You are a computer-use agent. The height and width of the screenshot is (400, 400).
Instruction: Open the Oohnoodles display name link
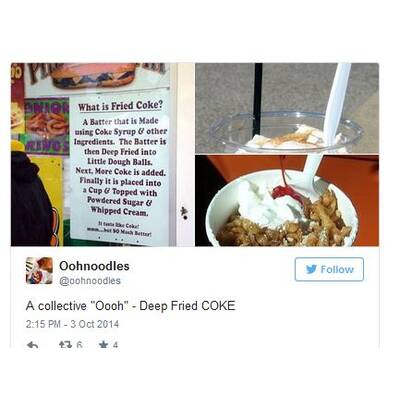click(x=94, y=266)
